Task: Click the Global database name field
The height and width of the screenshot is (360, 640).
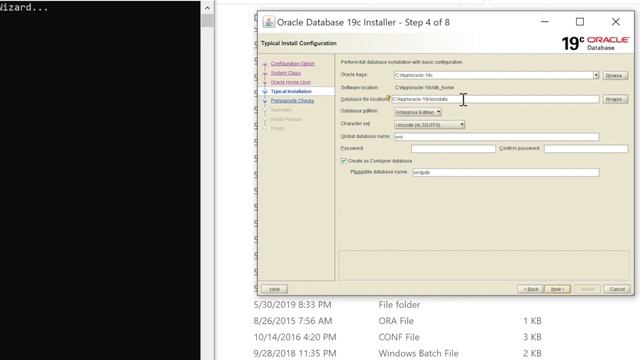Action: click(x=497, y=137)
